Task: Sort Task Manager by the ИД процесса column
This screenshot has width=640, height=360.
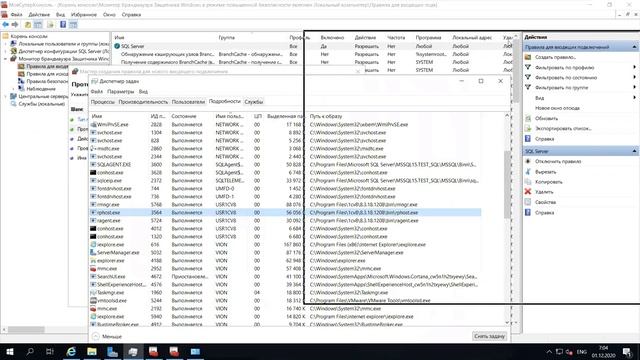Action: coord(158,116)
